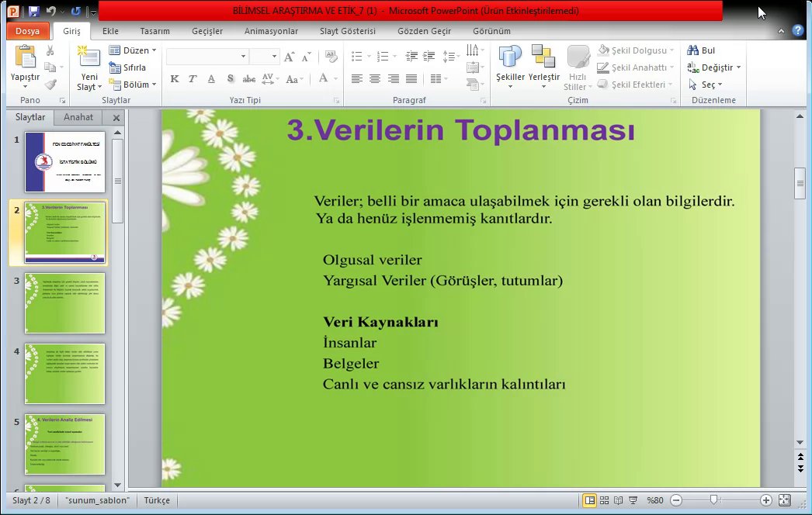Toggle bold K formatting
Image resolution: width=812 pixels, height=515 pixels.
pos(175,78)
